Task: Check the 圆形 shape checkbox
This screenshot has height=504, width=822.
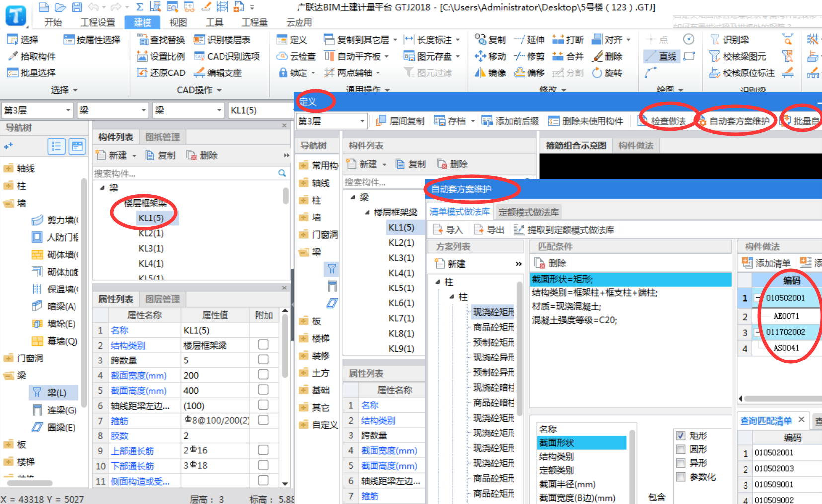Action: pyautogui.click(x=681, y=449)
